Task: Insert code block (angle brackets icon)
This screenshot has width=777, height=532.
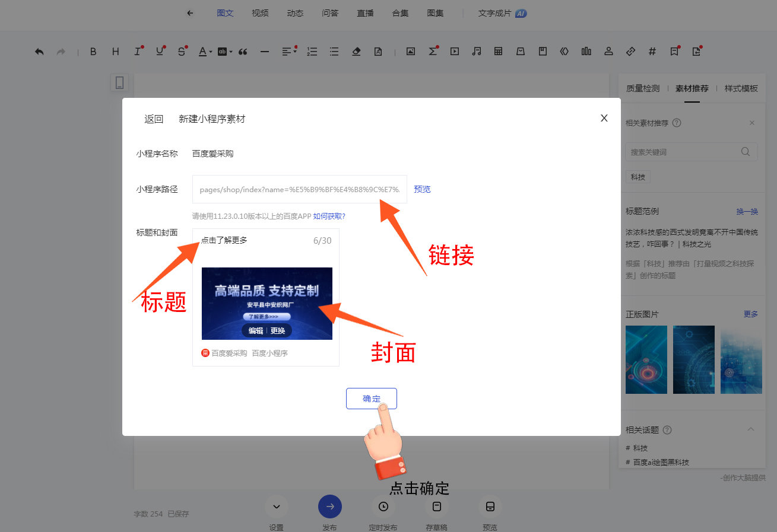Action: click(x=564, y=52)
